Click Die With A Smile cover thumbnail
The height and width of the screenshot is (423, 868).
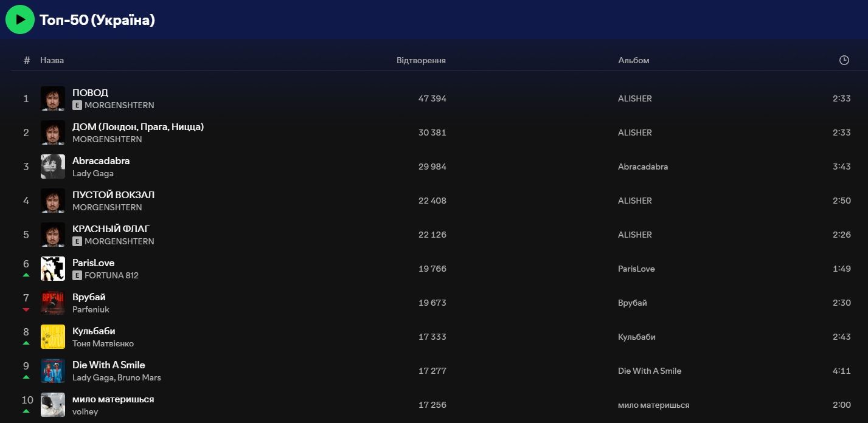coord(53,371)
